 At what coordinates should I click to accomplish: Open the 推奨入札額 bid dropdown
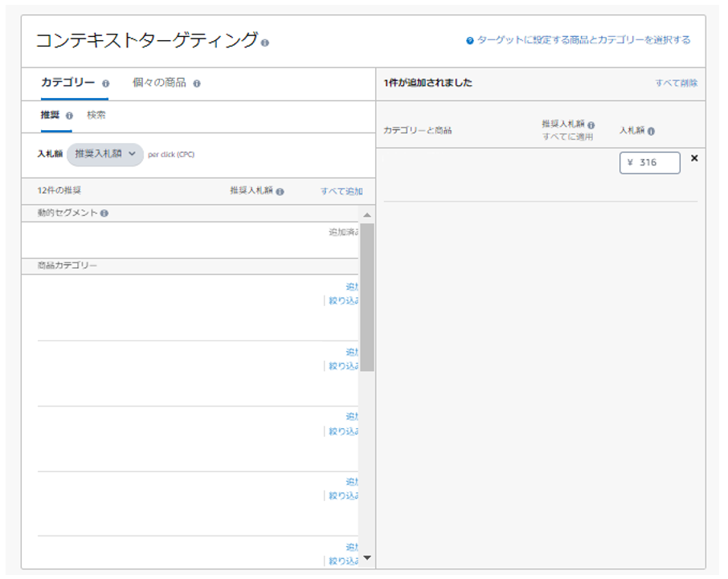click(x=105, y=154)
